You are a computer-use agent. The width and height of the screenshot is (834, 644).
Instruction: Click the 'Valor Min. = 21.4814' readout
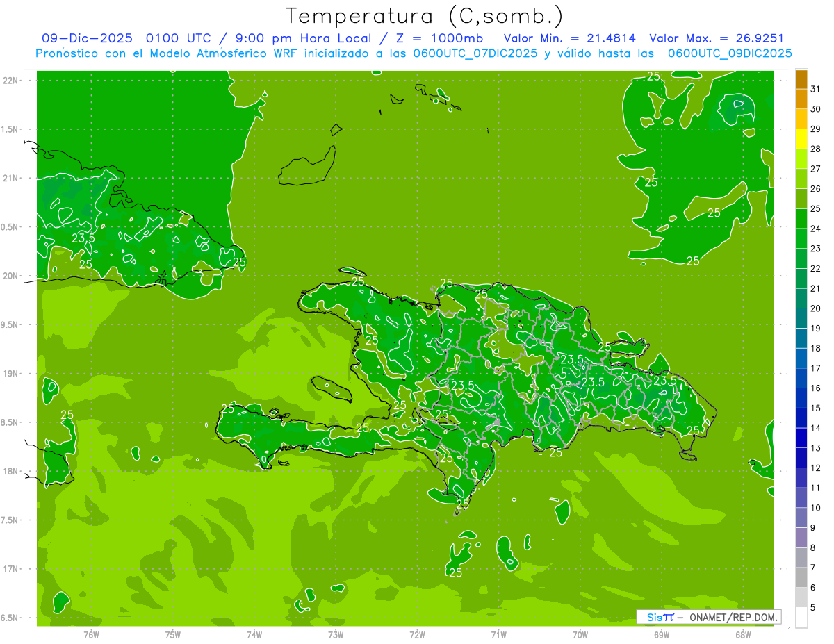[570, 38]
